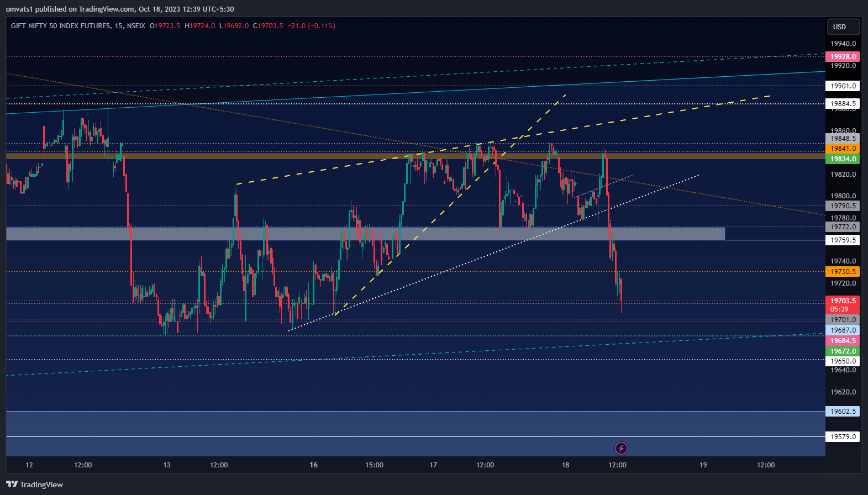
Task: Click the orange 19841.0 price label
Action: (843, 149)
